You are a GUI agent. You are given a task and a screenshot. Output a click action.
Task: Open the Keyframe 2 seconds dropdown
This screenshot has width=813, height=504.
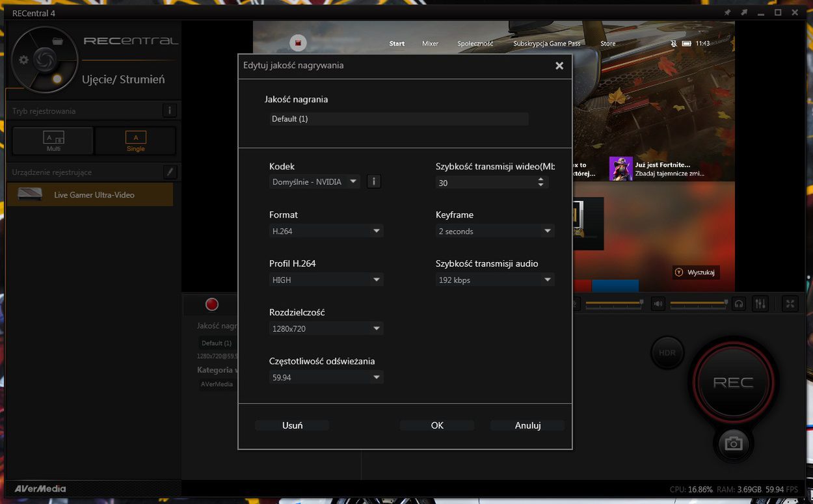point(495,231)
